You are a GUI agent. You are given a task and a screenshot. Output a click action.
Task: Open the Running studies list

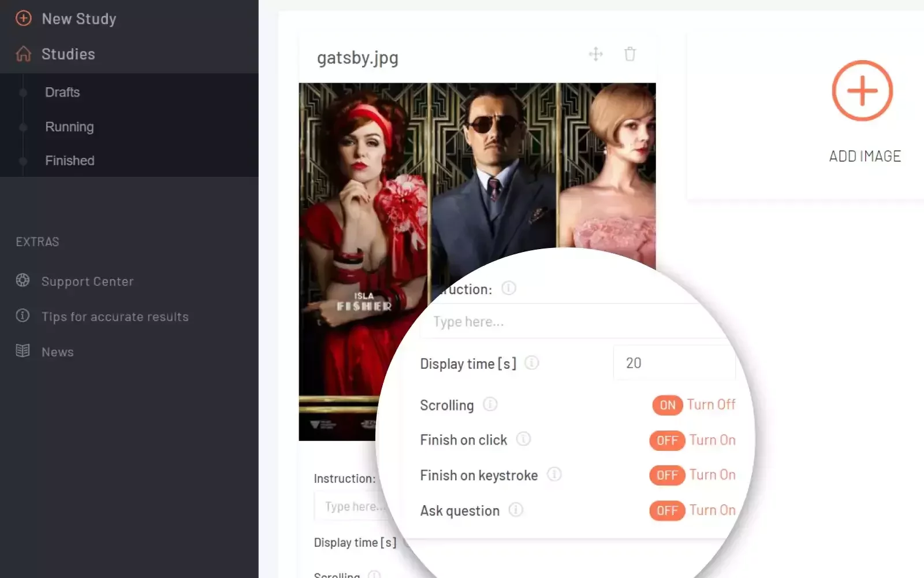69,127
